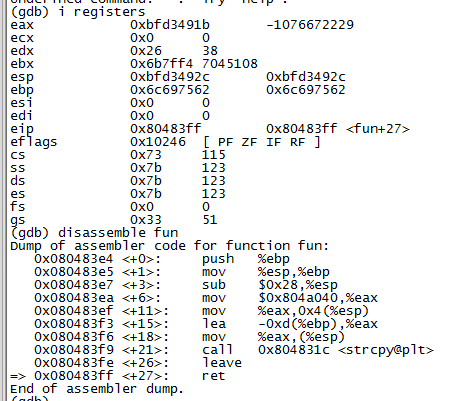Click the 'End of assembler dump.' text
This screenshot has width=466, height=401.
[x=97, y=389]
